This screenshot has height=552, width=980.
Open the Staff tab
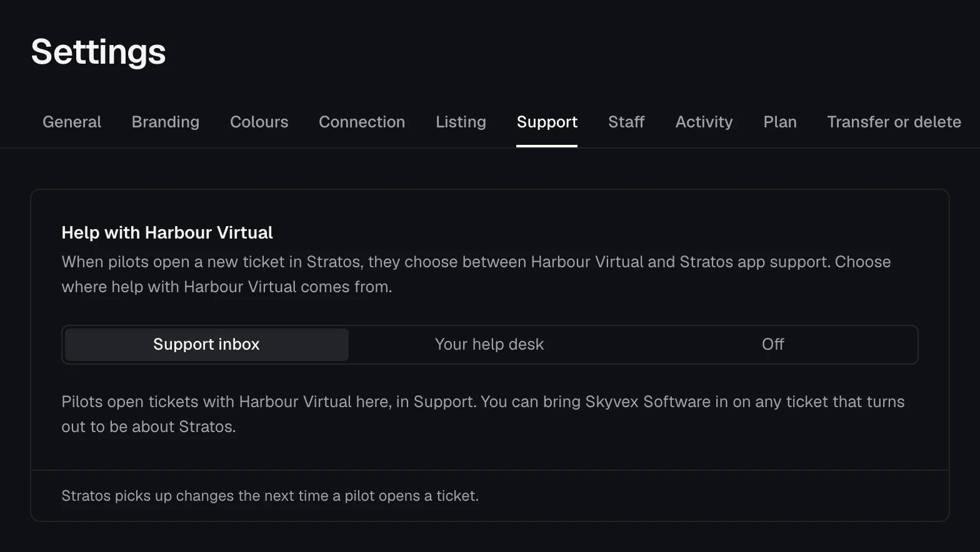(x=626, y=122)
